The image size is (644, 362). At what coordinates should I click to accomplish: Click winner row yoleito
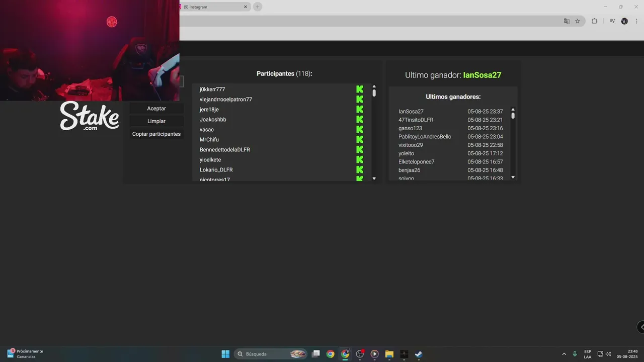pos(450,153)
